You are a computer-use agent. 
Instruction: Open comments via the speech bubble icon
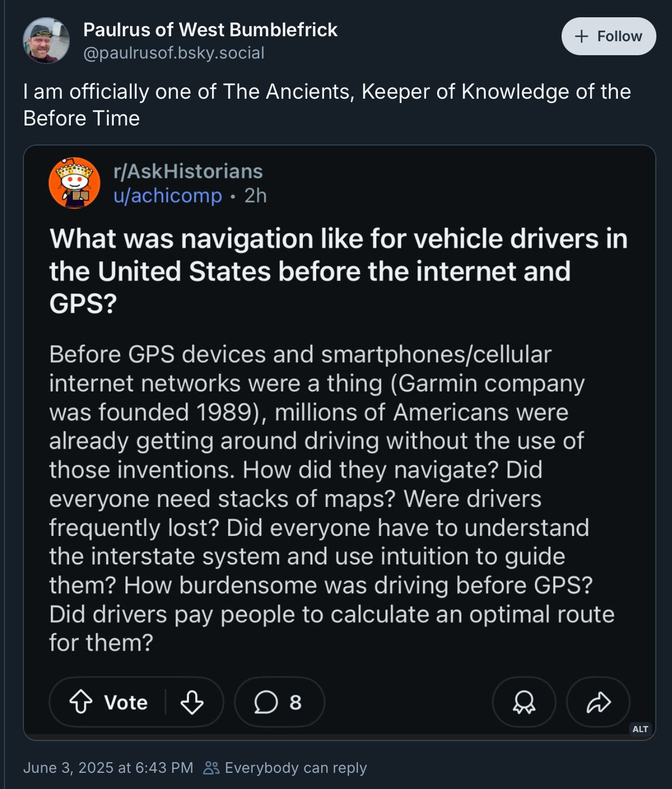pyautogui.click(x=266, y=702)
